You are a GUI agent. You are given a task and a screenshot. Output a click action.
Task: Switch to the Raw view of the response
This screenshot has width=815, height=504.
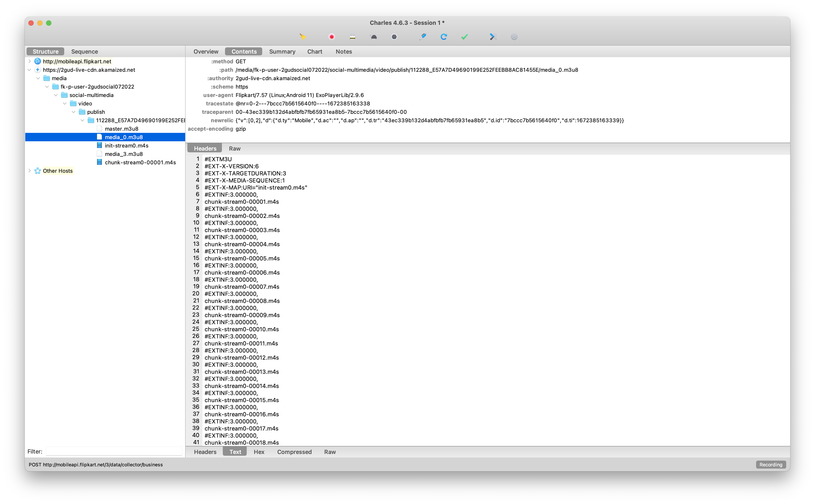click(235, 148)
